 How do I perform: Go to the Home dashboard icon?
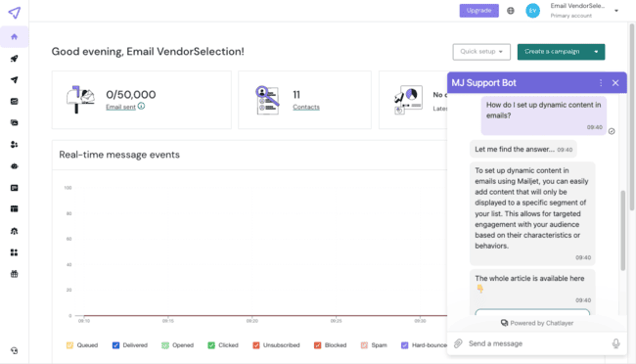(x=15, y=37)
